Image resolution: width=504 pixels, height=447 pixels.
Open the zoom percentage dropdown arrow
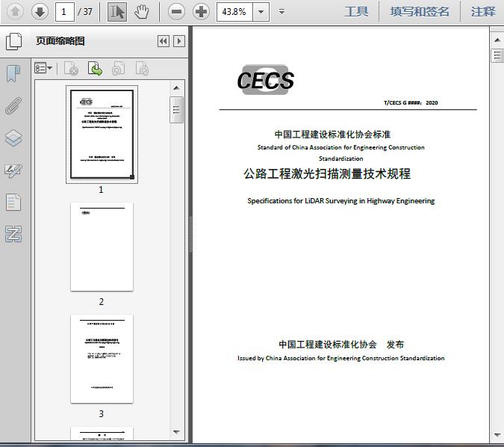click(261, 12)
